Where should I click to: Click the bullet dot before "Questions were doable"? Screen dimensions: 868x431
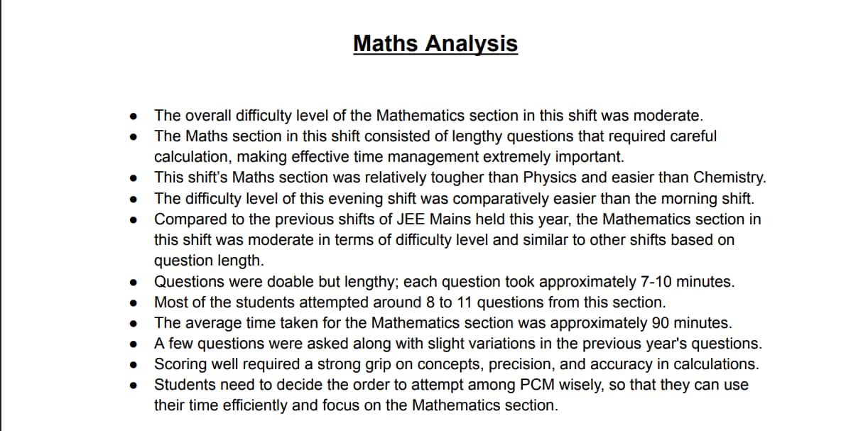(x=134, y=283)
